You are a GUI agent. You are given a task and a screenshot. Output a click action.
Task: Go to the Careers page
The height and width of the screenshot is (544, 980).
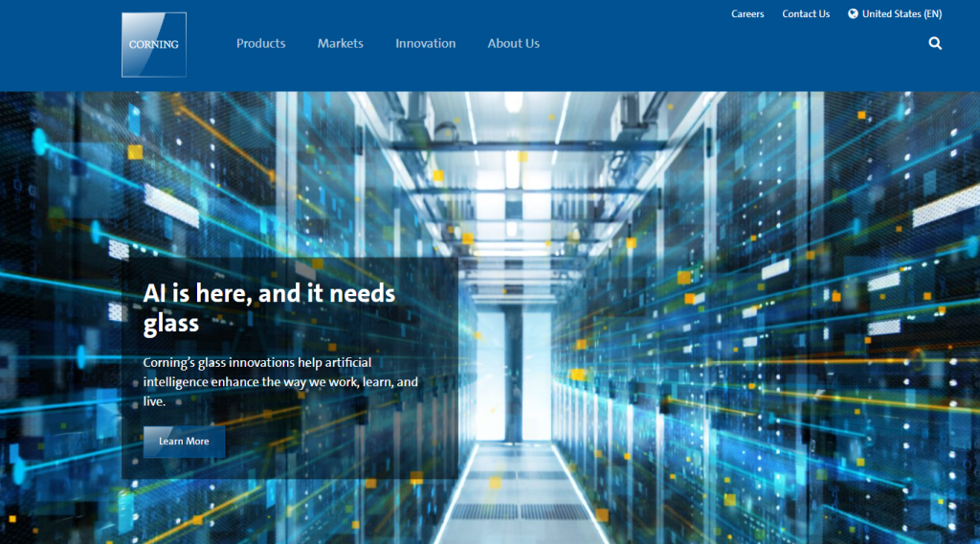747,14
